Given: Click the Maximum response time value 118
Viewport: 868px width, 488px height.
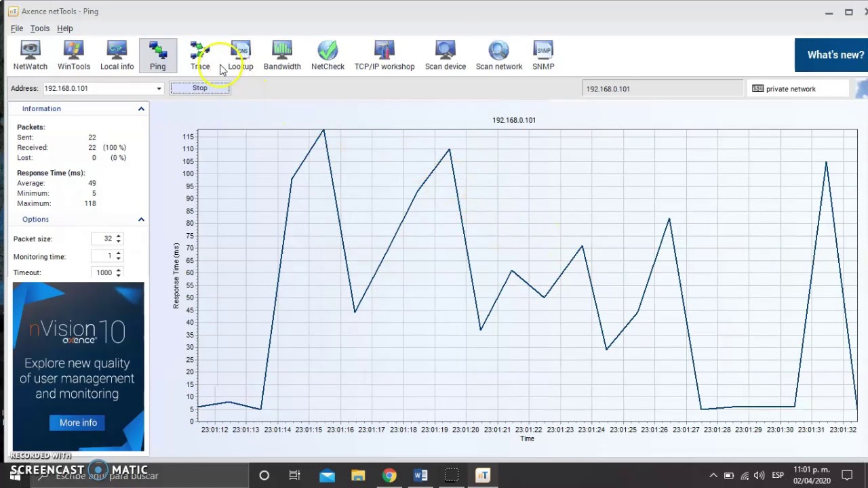Looking at the screenshot, I should 90,203.
